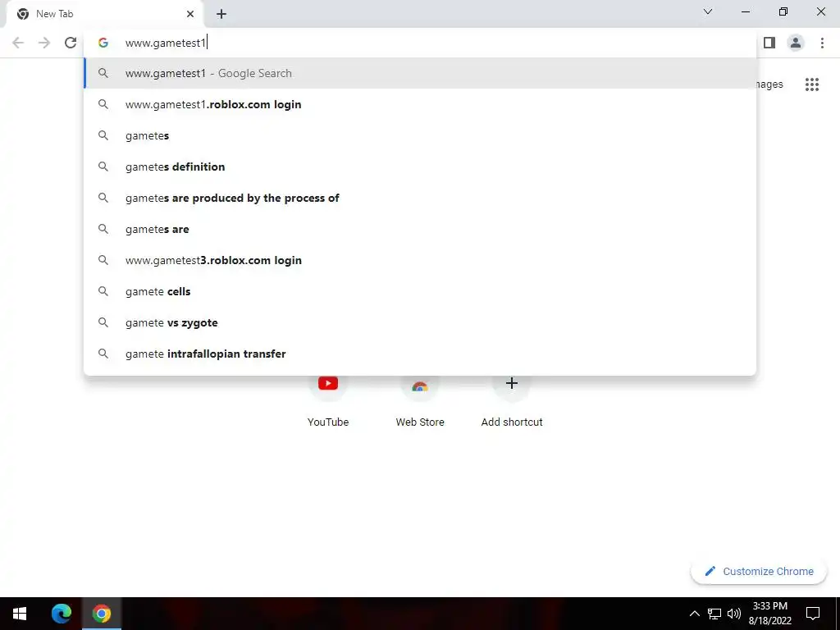
Task: Click the browser Forward arrow
Action: point(44,43)
